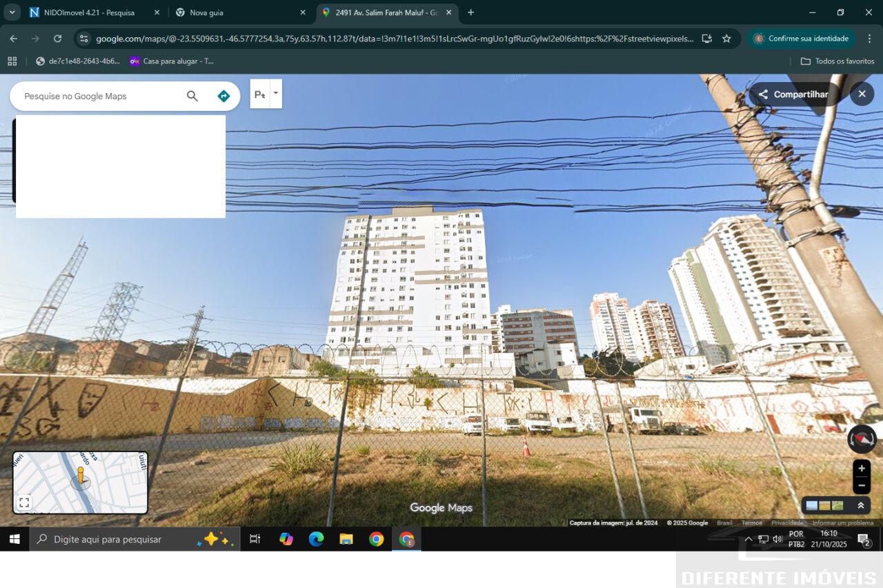Open the tab search dropdown at top left
The width and height of the screenshot is (883, 588).
[12, 12]
